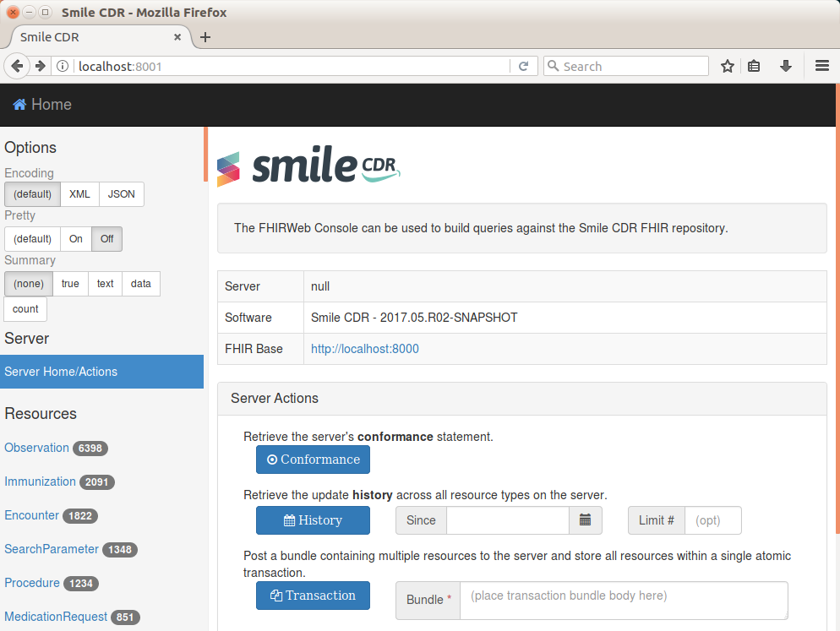This screenshot has width=840, height=631.
Task: Click the Encounter count badge 1822
Action: [x=80, y=516]
